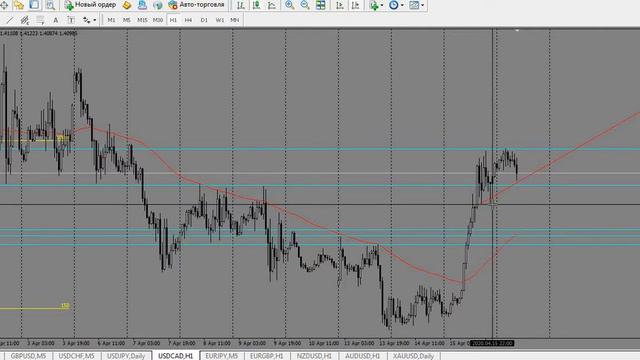Screen dimensions: 640x360
Task: Switch chart to bar chart type
Action: pyautogui.click(x=241, y=5)
